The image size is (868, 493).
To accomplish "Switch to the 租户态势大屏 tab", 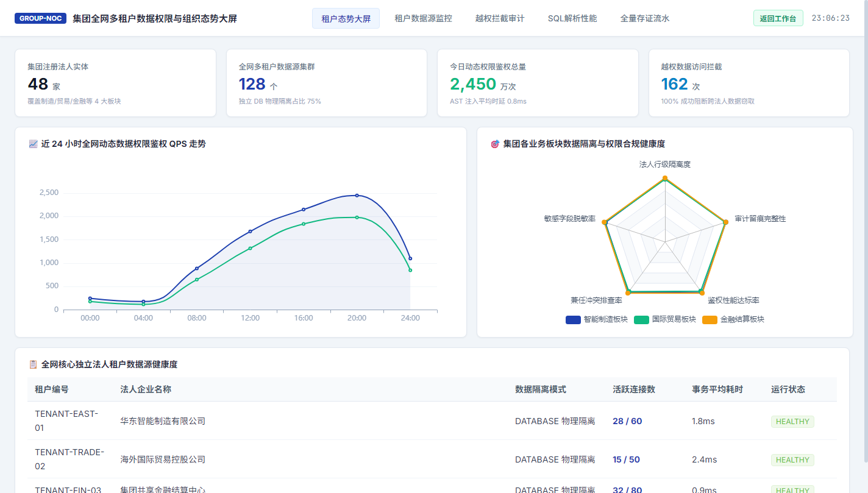I will click(346, 18).
